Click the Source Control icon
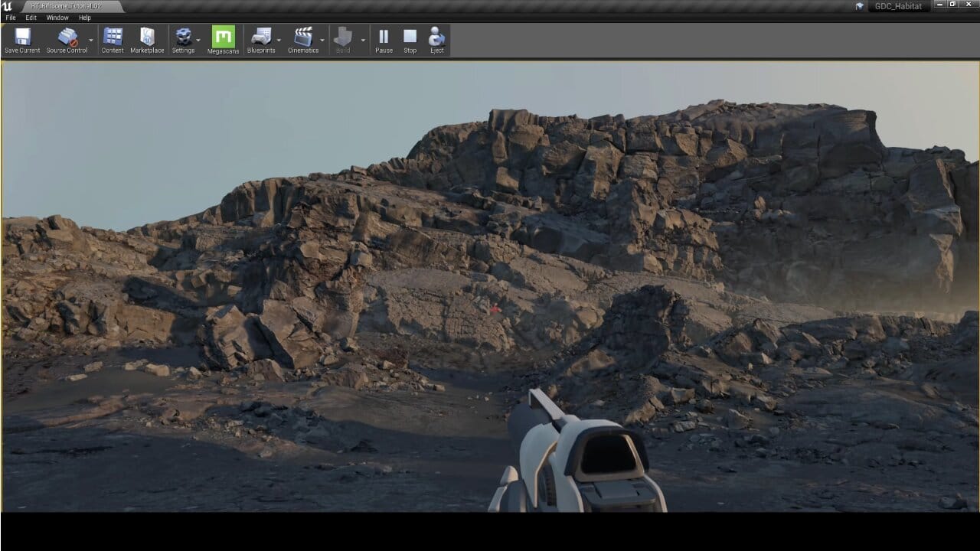 coord(67,37)
